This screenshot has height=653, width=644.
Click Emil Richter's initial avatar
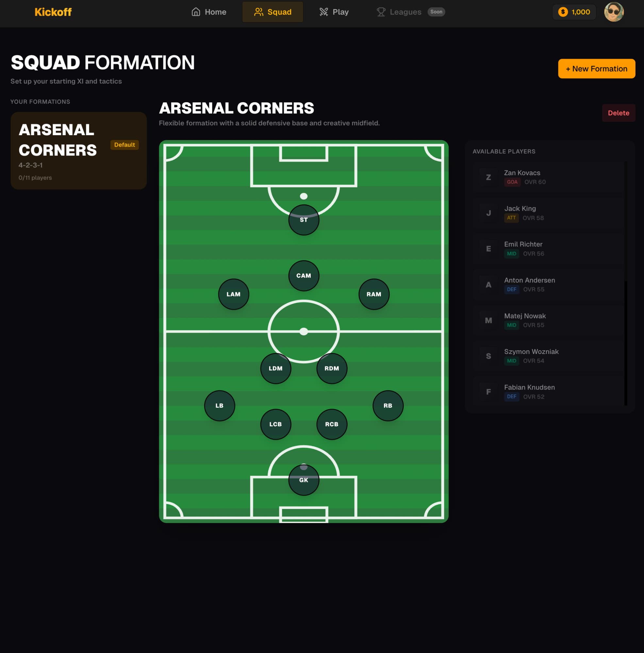pyautogui.click(x=488, y=249)
